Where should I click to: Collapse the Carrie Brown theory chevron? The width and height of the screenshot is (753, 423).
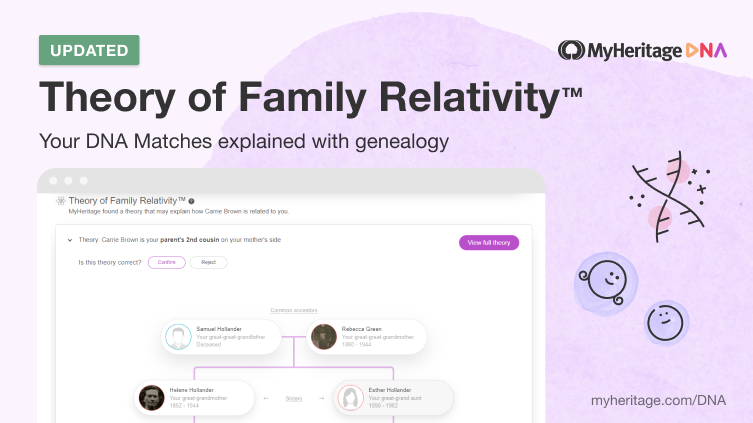[70, 240]
